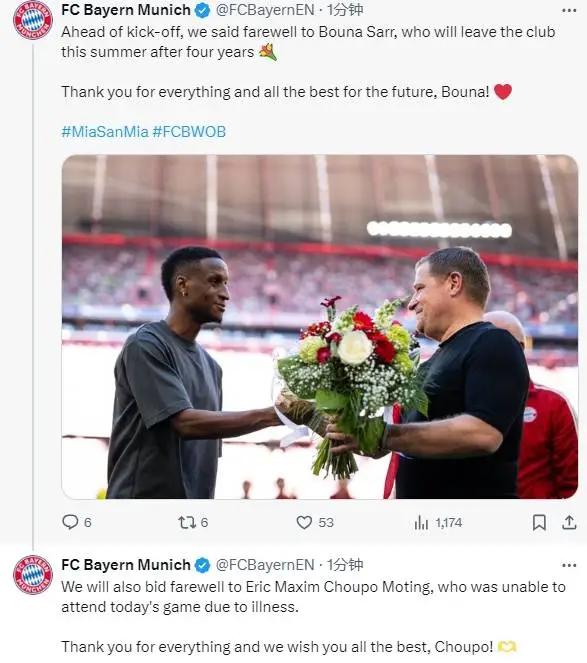Click the reply icon under the Bouna Sarr tweet

[70, 522]
